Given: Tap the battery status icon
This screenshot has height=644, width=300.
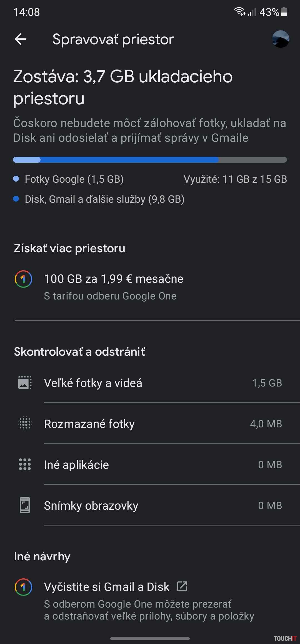Looking at the screenshot, I should tap(284, 12).
